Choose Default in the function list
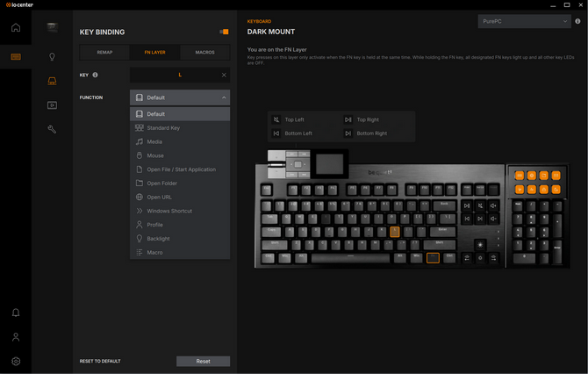Viewport: 588px width, 374px height. (180, 114)
